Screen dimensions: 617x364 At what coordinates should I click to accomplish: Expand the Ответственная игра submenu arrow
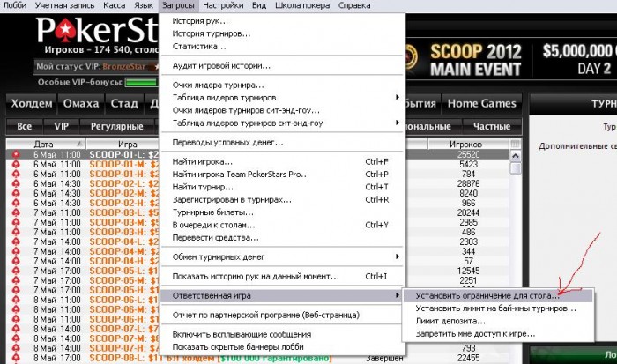(x=398, y=295)
